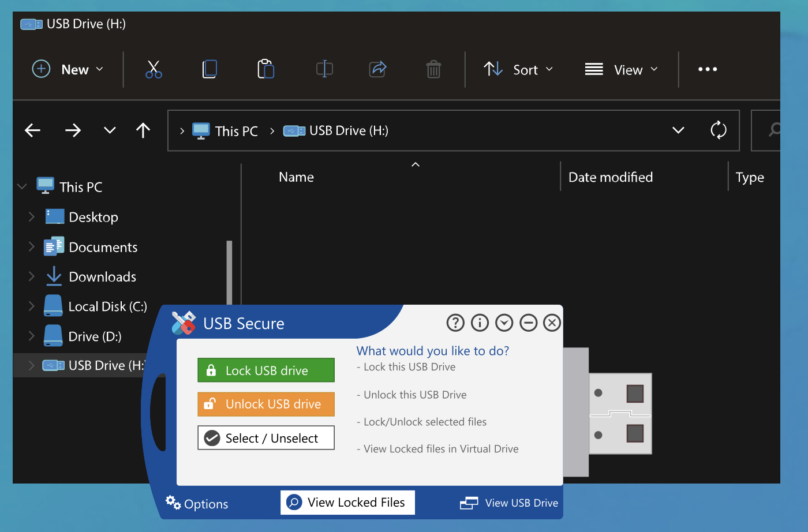Collapse the This PC tree node
This screenshot has height=532, width=808.
tap(23, 186)
